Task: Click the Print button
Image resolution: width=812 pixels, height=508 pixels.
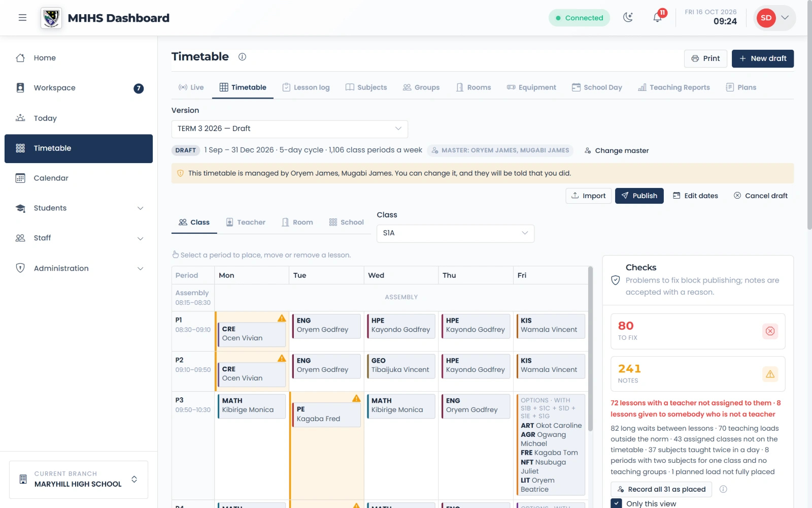Action: [x=705, y=58]
